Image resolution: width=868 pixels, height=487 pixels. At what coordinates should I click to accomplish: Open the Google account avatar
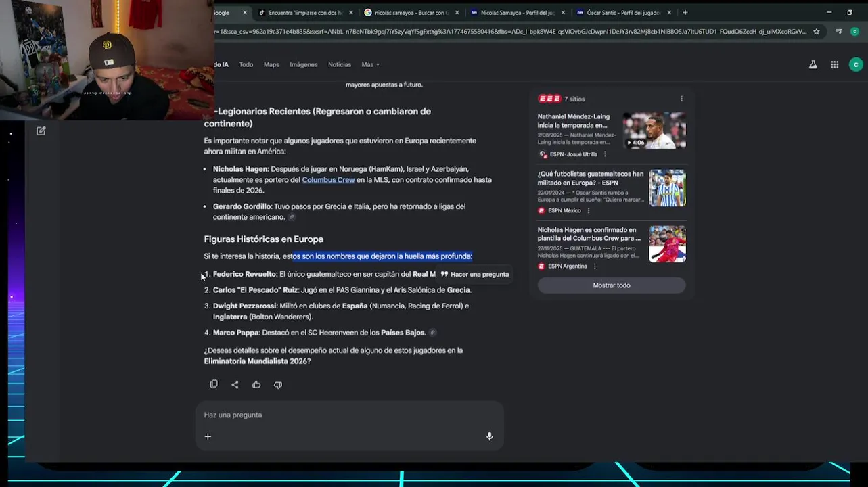click(x=856, y=64)
